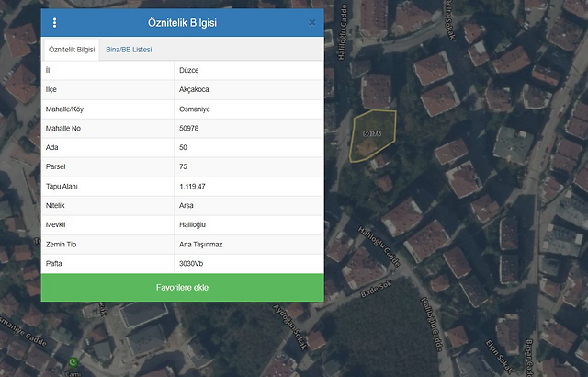588x377 pixels.
Task: Click the Tapu Alanı value 1.119,47
Action: point(193,186)
